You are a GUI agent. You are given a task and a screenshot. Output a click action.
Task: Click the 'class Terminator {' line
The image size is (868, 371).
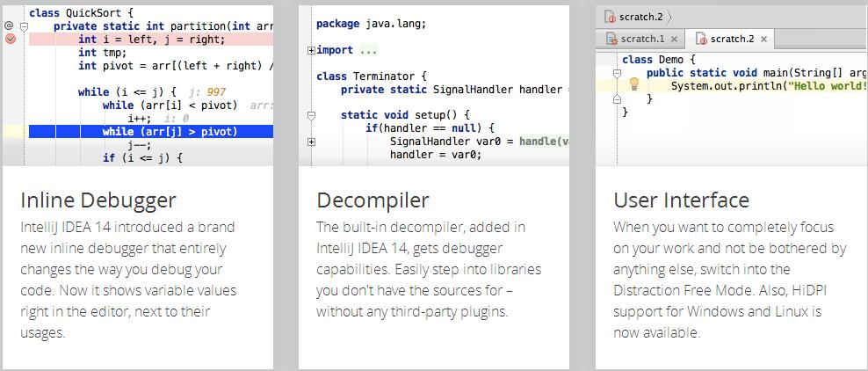click(371, 76)
